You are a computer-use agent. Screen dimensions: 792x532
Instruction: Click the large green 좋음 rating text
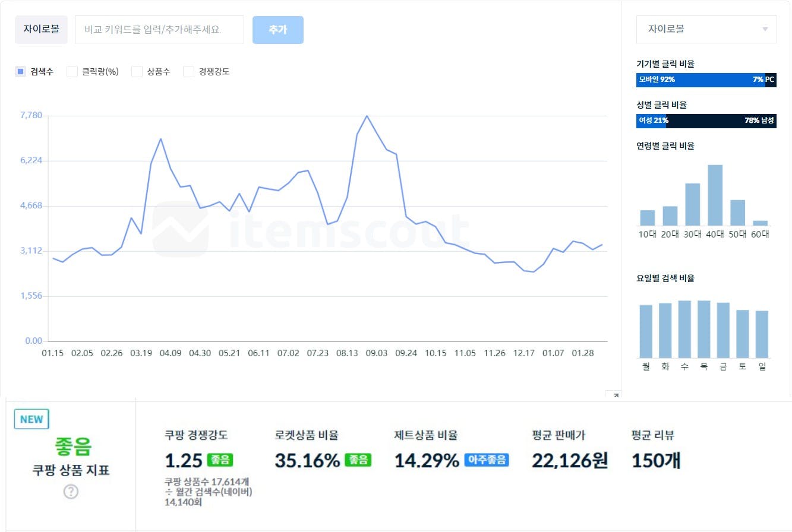click(x=74, y=446)
